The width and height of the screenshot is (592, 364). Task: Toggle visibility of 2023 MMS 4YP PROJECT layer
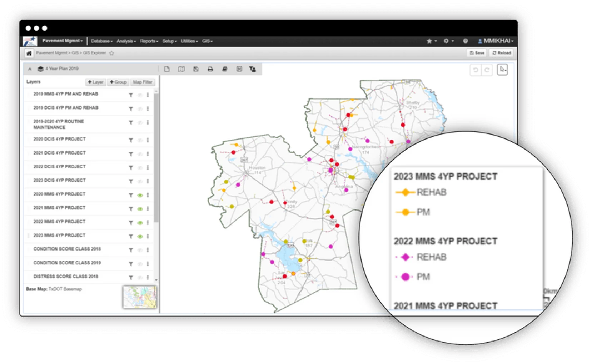click(x=140, y=237)
